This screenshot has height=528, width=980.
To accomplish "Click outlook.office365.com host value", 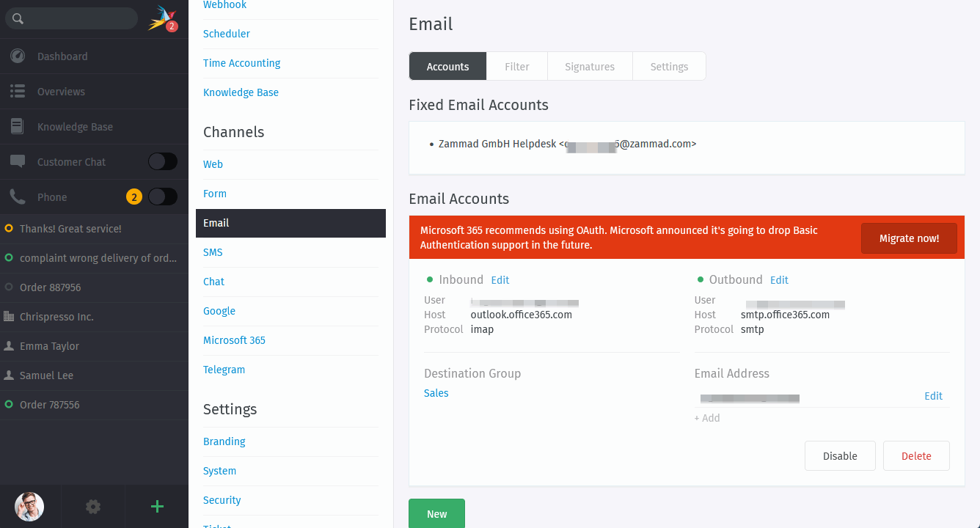I will (x=521, y=315).
